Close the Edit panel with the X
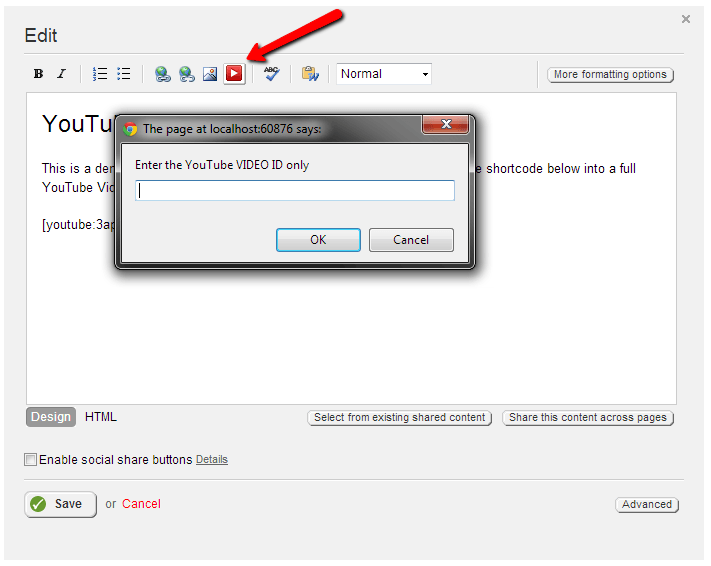Screen dimensions: 711x566 686,19
